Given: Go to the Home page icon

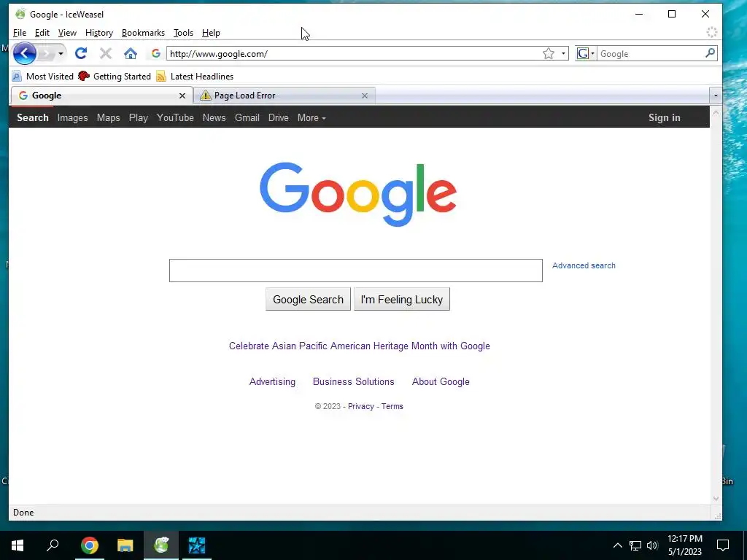Looking at the screenshot, I should click(131, 53).
